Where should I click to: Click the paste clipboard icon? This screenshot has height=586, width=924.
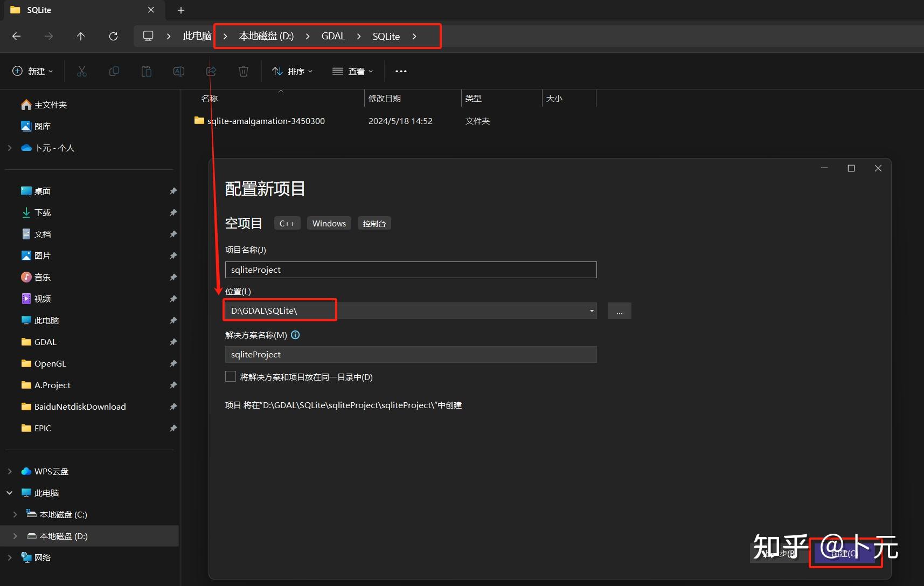pyautogui.click(x=147, y=71)
